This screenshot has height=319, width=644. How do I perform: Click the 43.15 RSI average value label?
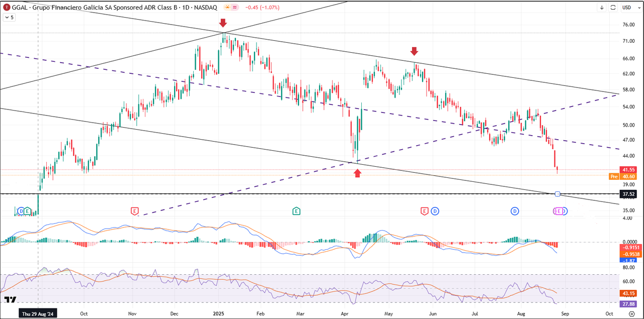[629, 293]
